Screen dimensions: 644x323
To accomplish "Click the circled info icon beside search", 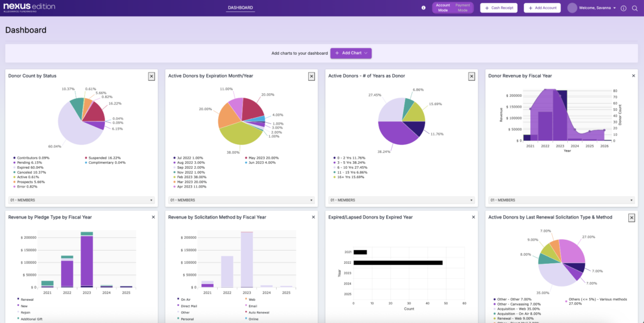I will tap(623, 8).
